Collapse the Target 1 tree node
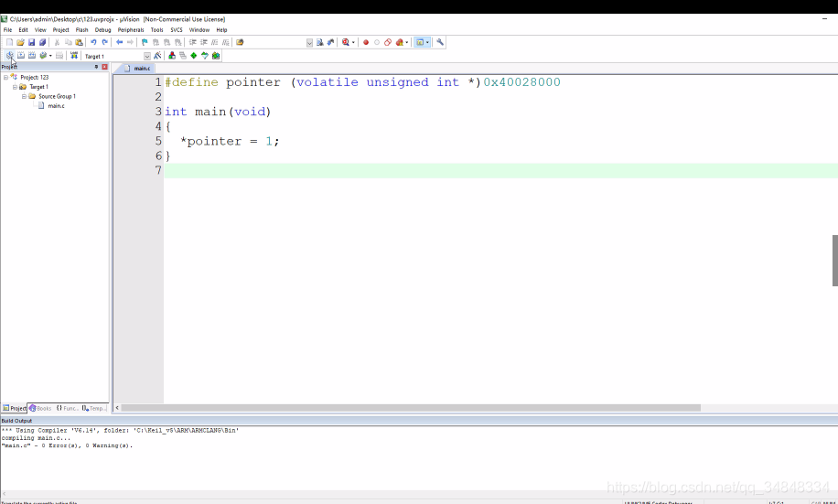 [15, 87]
